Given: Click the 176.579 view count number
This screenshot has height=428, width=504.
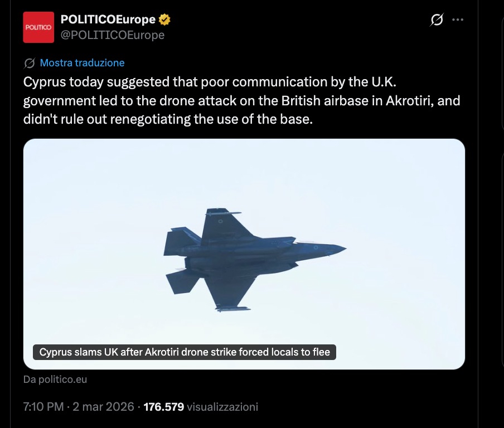Looking at the screenshot, I should [x=163, y=407].
